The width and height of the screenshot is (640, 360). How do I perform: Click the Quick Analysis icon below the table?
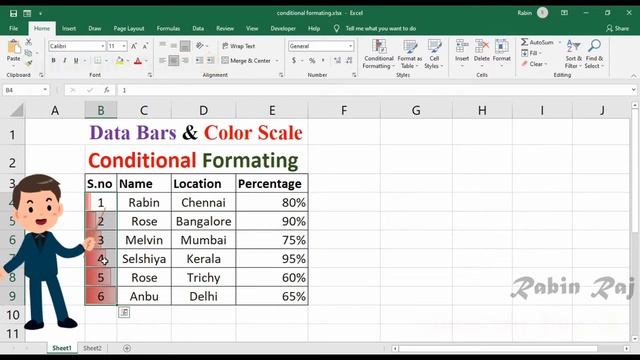(124, 313)
